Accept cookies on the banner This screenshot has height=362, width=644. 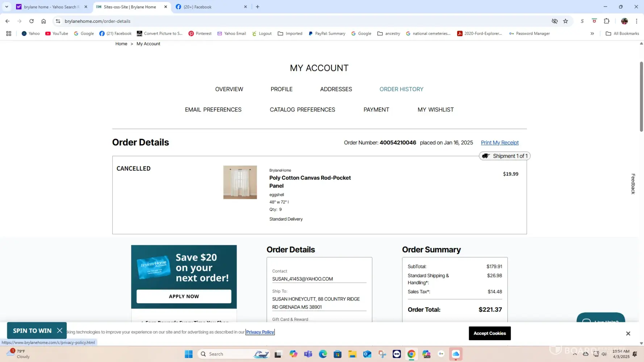490,333
